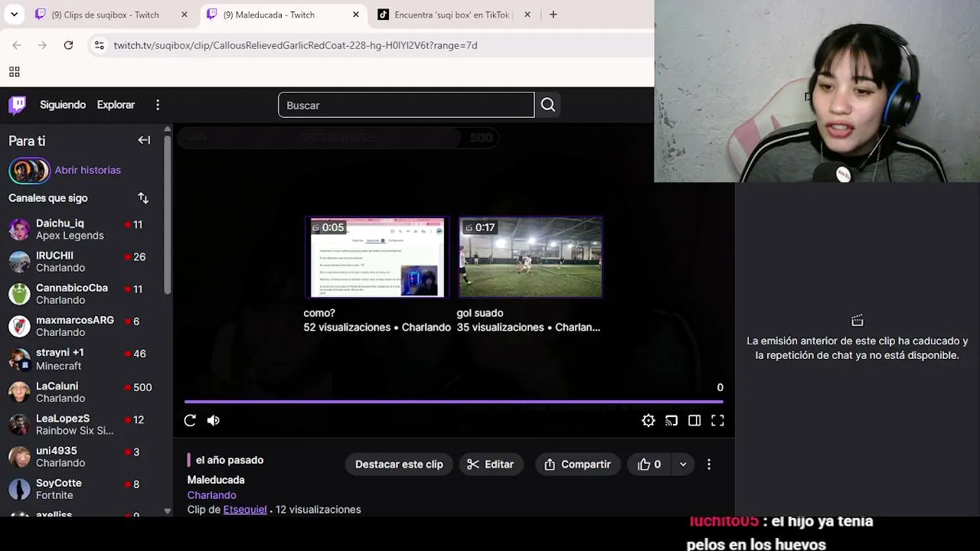Open the stories avatar ring
980x551 pixels.
[29, 170]
